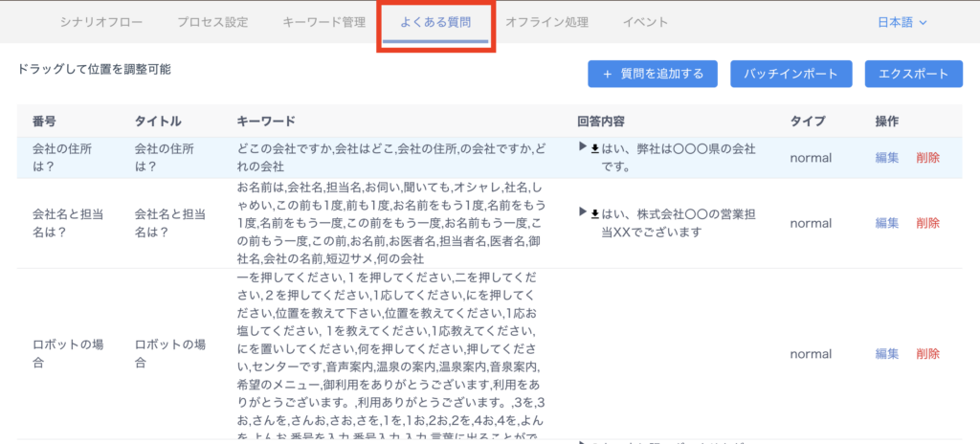Open the 日本語 language dropdown
Image resolution: width=980 pixels, height=444 pixels.
[x=902, y=22]
